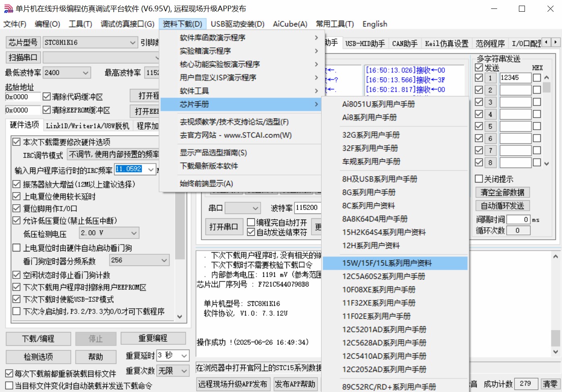Click 清零 counter reset button
The image size is (562, 392).
550,384
